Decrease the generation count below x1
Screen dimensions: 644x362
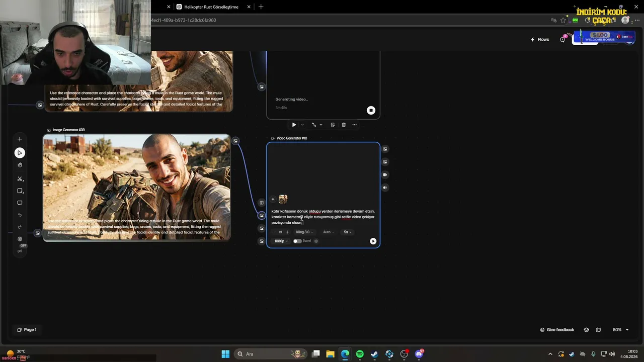point(273,232)
